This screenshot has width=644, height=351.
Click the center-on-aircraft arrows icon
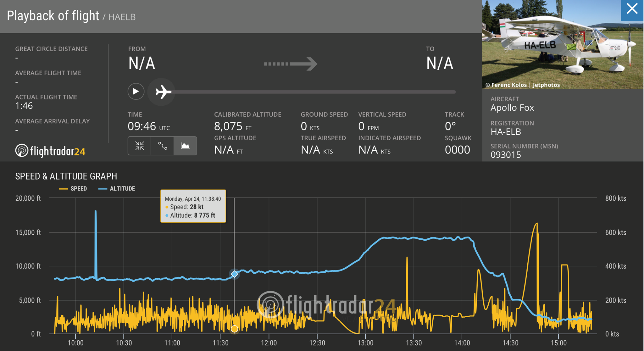click(x=139, y=146)
